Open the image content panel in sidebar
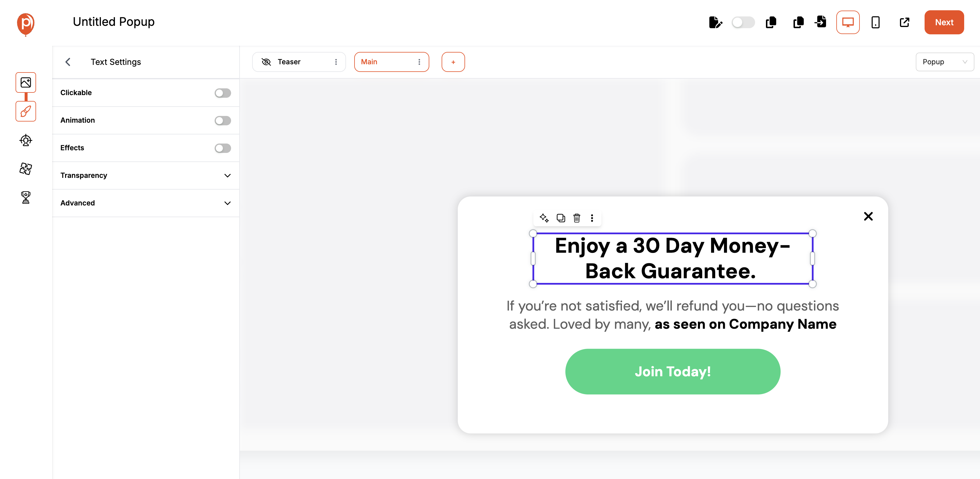Image resolution: width=980 pixels, height=479 pixels. coord(26,82)
